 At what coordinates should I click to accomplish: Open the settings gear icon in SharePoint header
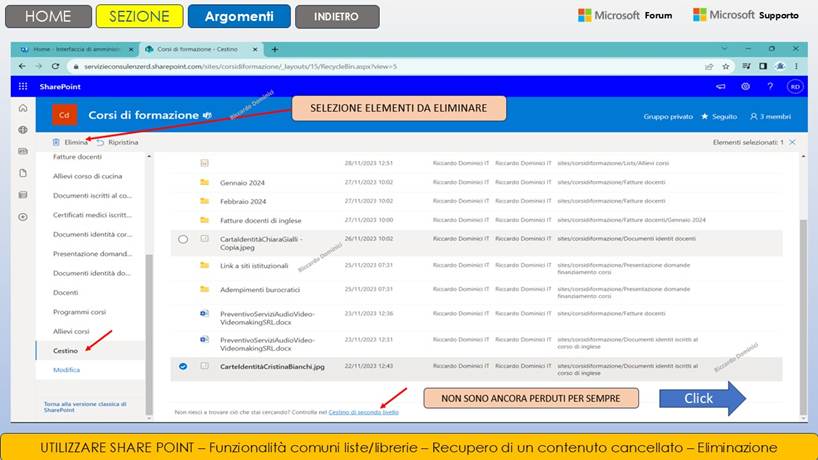pos(745,87)
